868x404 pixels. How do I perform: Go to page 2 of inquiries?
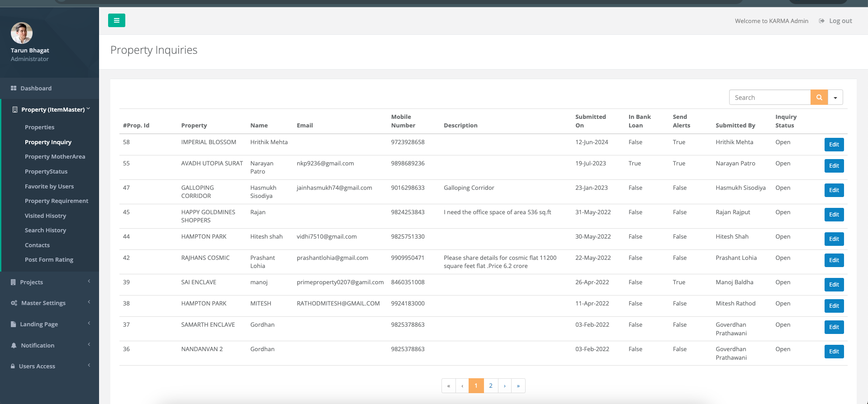pyautogui.click(x=490, y=386)
